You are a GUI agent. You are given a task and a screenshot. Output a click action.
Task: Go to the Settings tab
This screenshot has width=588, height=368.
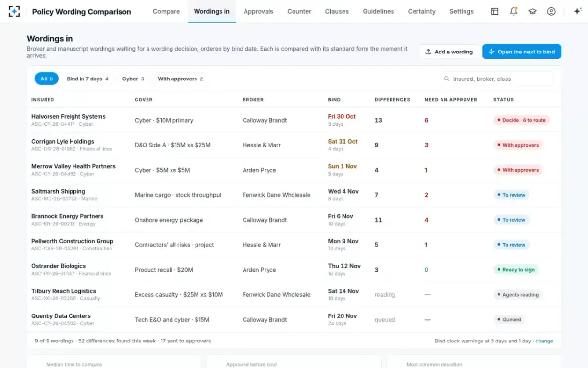tap(462, 11)
